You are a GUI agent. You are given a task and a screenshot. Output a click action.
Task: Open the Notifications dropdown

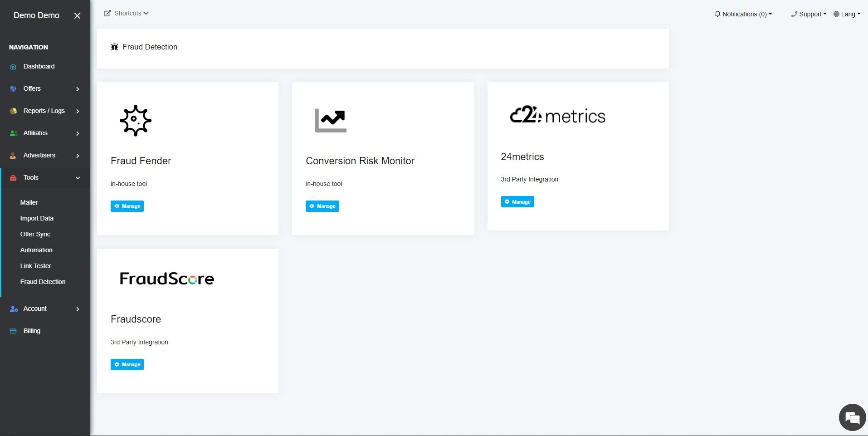tap(743, 14)
